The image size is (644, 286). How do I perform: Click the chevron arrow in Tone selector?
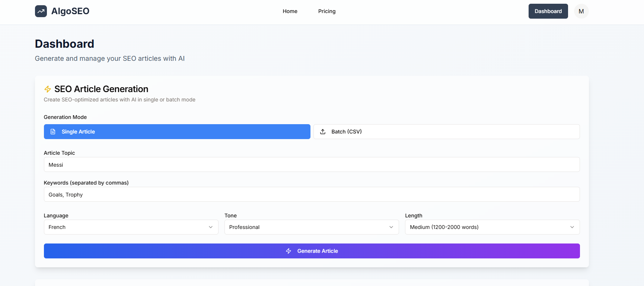point(391,227)
